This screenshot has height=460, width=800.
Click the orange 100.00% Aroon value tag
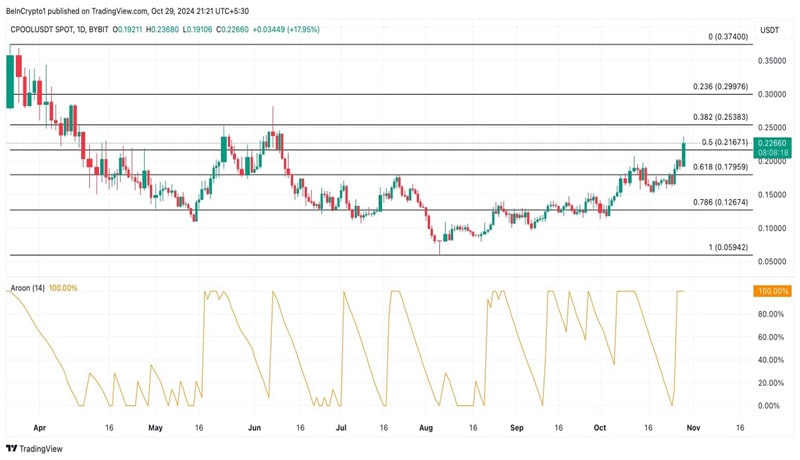pyautogui.click(x=772, y=291)
